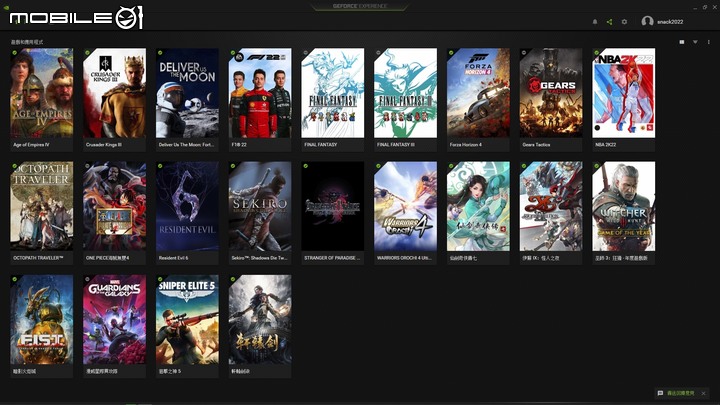Click the grey status badge on Guardians of the Galaxy
Screen dimensions: 720x405
pyautogui.click(x=87, y=279)
